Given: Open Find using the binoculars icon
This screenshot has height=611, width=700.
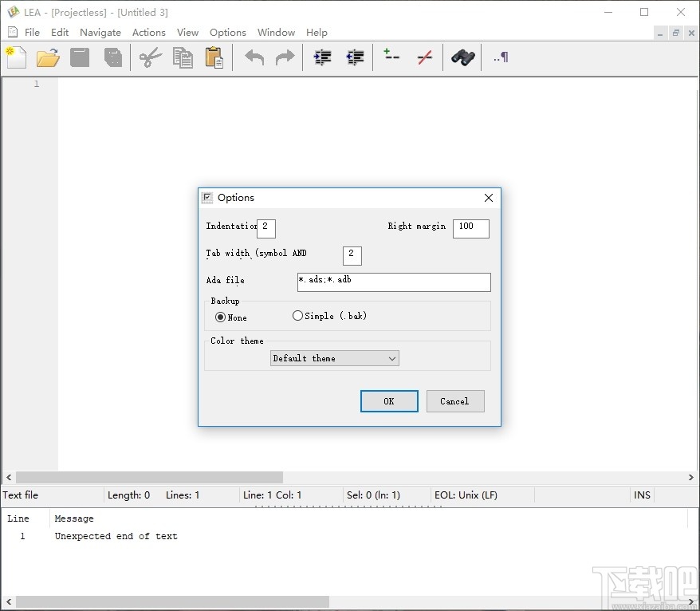Looking at the screenshot, I should [463, 57].
